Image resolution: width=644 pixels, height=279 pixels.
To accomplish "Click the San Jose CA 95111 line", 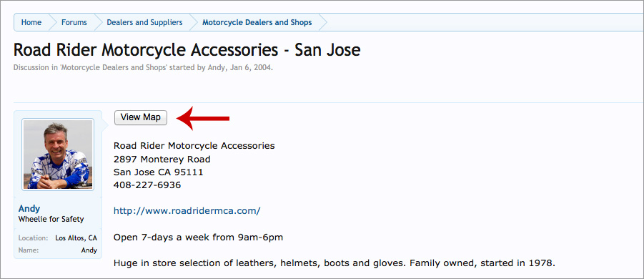I will pyautogui.click(x=158, y=172).
